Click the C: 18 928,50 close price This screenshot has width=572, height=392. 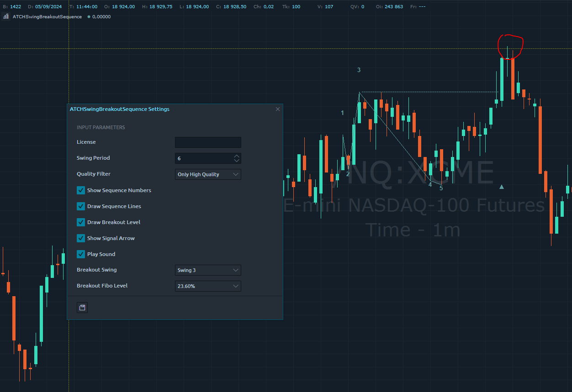click(x=231, y=6)
